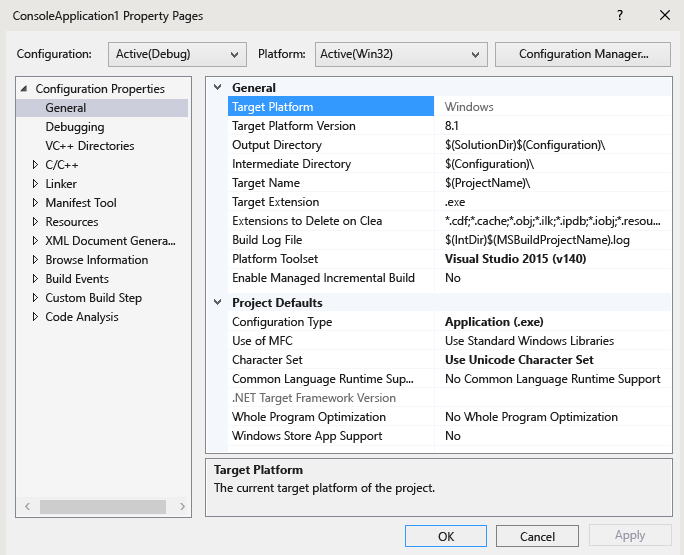The width and height of the screenshot is (684, 555).
Task: Click tree scrollbar right arrow
Action: [x=182, y=507]
